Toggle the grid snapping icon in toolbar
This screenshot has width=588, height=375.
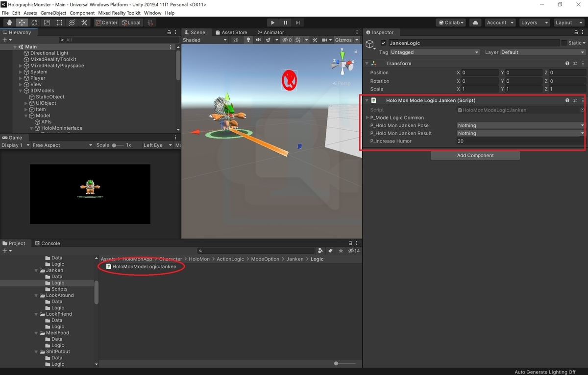150,23
